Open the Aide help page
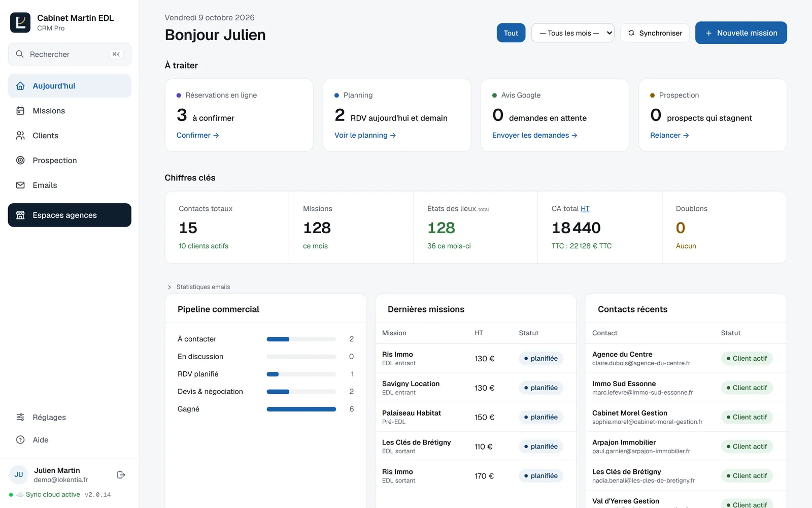This screenshot has width=812, height=508. click(x=70, y=440)
